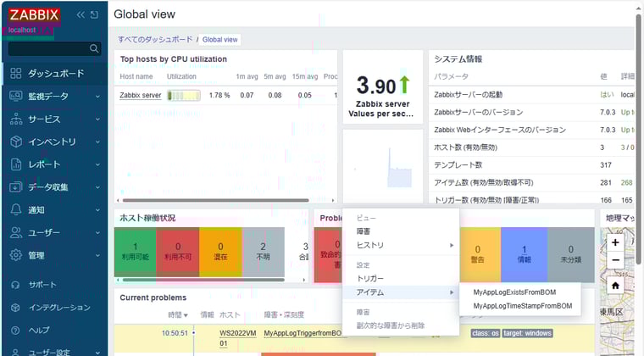Image resolution: width=644 pixels, height=356 pixels.
Task: Open the Zabbix server host link
Action: point(141,95)
